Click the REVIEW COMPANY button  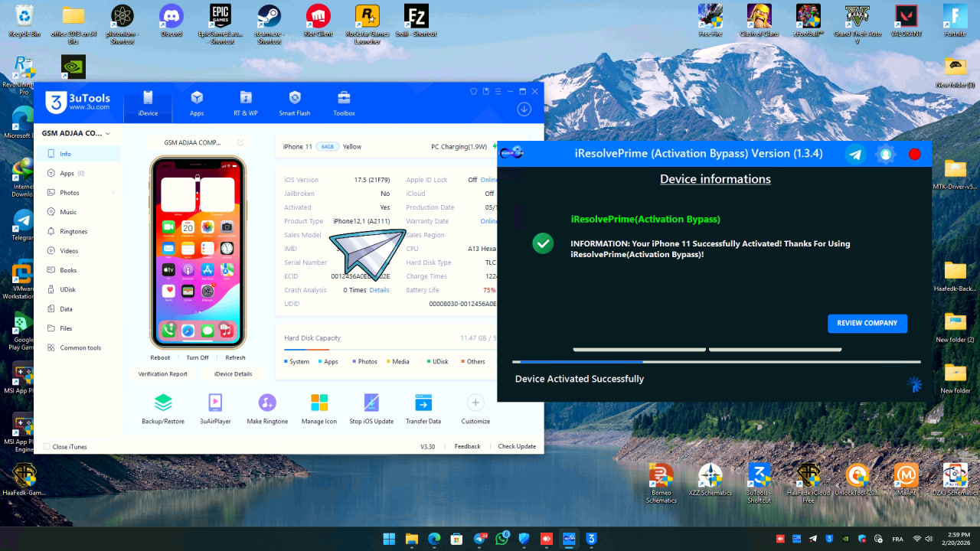click(867, 324)
